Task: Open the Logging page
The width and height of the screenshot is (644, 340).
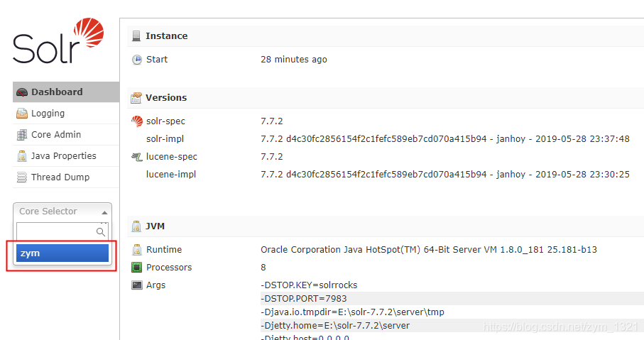Action: pyautogui.click(x=66, y=114)
